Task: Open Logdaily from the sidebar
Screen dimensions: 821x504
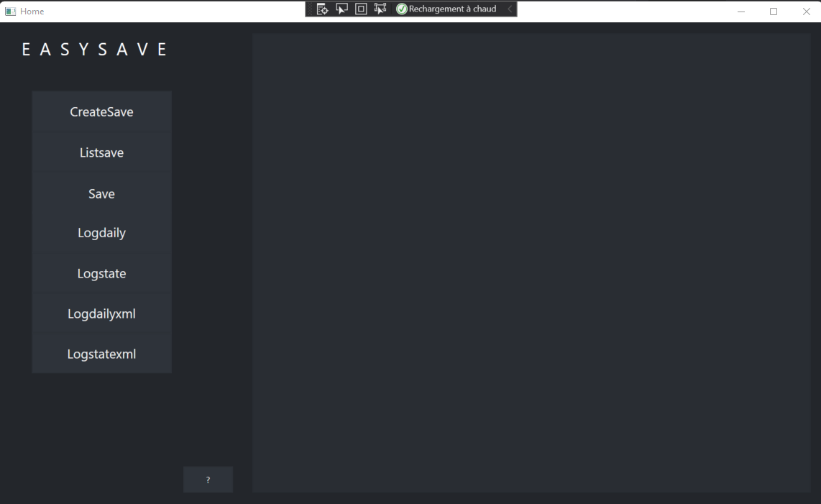Action: coord(101,232)
